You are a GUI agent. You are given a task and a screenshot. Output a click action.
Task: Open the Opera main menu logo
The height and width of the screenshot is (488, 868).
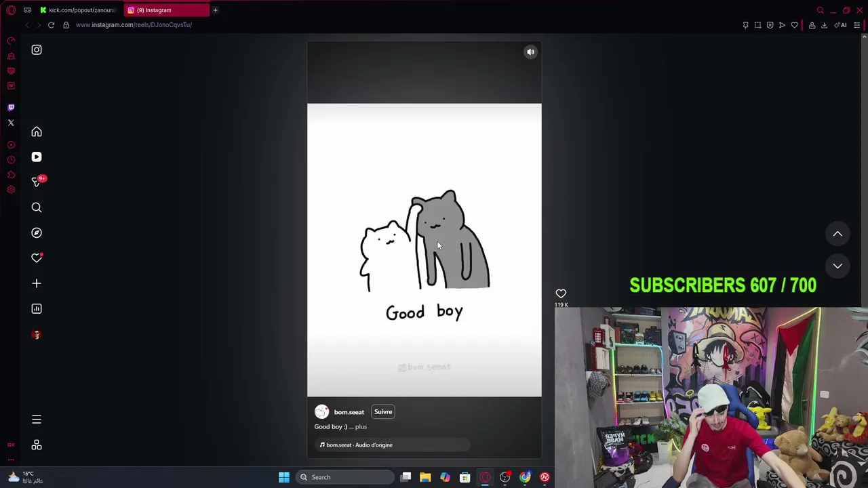(x=11, y=10)
